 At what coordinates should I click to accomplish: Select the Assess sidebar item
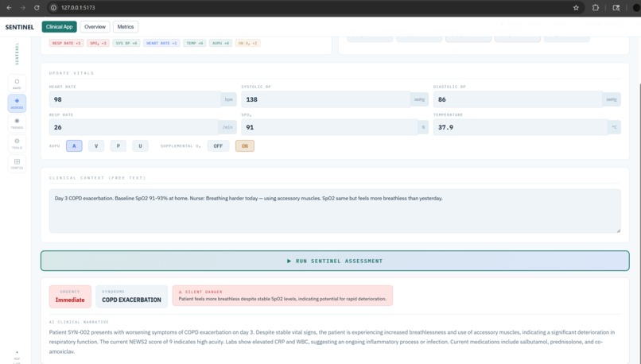tap(17, 103)
